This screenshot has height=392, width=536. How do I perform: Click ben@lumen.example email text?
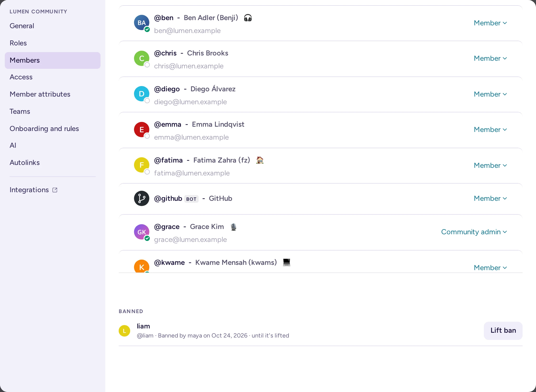click(187, 31)
